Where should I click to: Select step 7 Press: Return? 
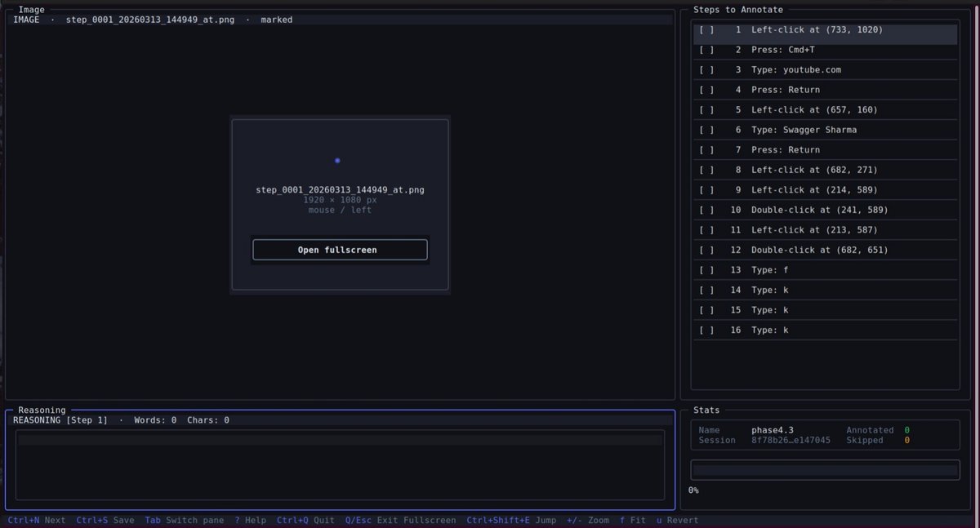pyautogui.click(x=825, y=149)
